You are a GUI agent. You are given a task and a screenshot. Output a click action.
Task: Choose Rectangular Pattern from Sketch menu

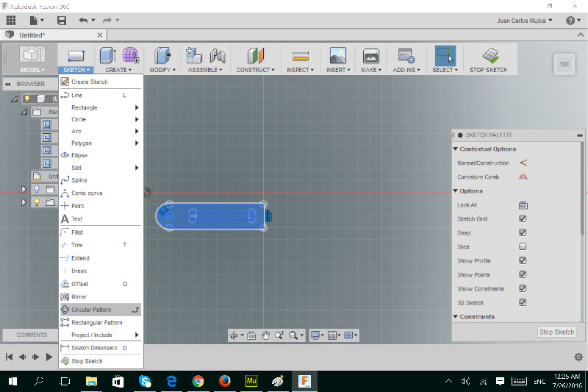100,323
